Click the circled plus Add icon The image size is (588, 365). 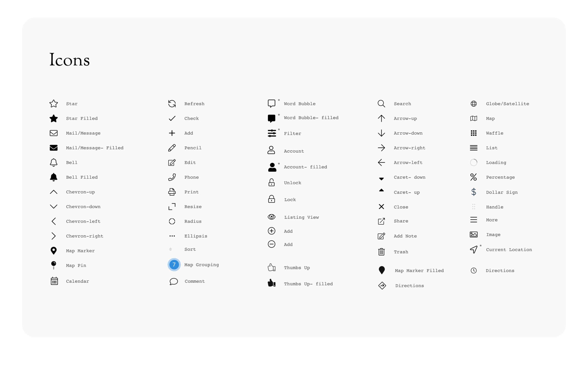271,231
